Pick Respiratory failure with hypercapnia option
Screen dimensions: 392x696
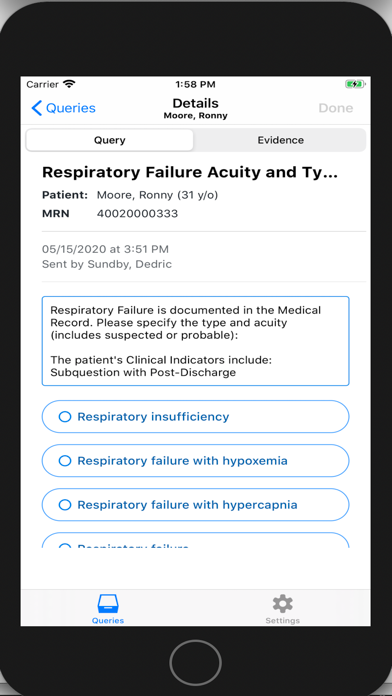point(195,505)
